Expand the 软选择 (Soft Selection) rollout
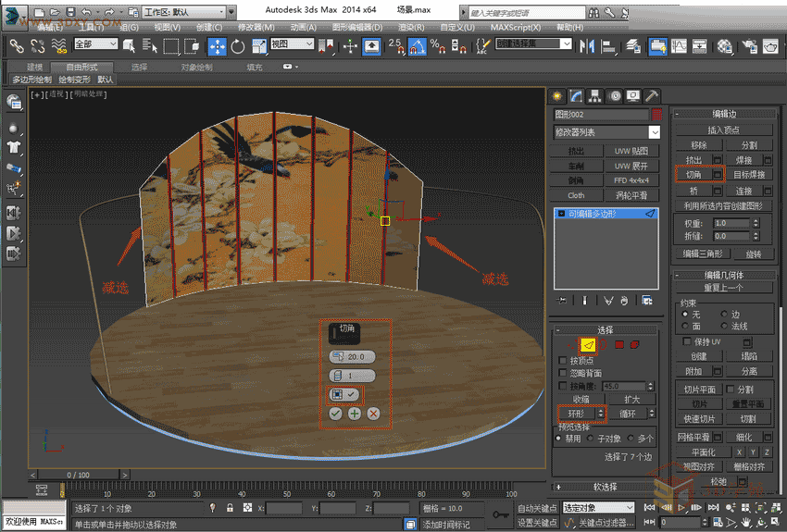 click(606, 487)
